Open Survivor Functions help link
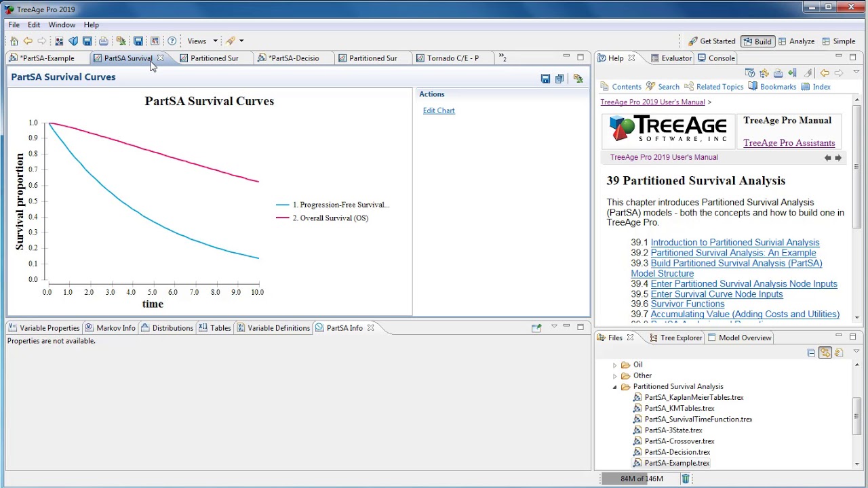This screenshot has height=488, width=868. (688, 304)
